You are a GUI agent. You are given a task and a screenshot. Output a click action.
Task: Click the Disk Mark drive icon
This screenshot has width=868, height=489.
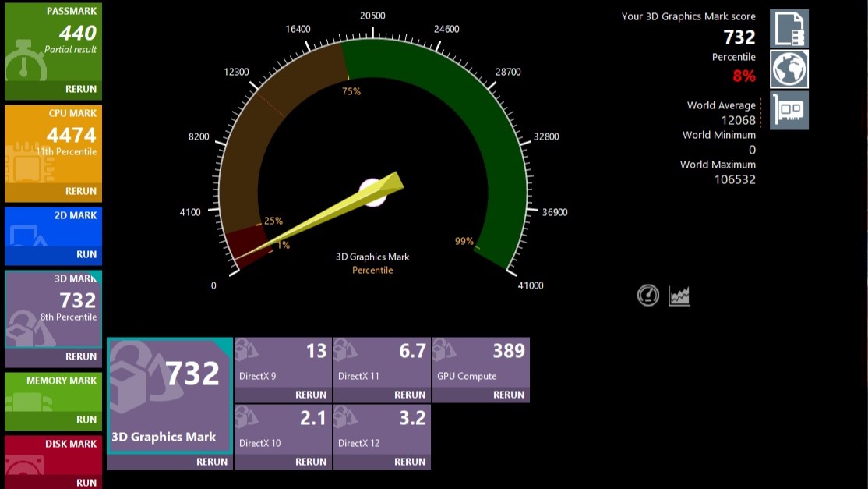(x=25, y=465)
